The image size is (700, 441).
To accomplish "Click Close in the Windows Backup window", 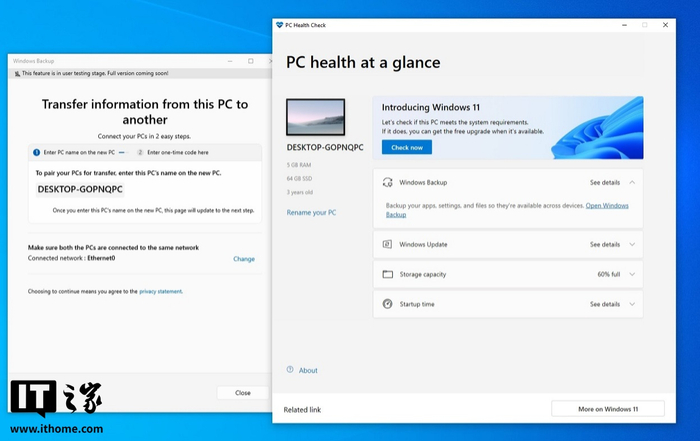I will pyautogui.click(x=243, y=393).
